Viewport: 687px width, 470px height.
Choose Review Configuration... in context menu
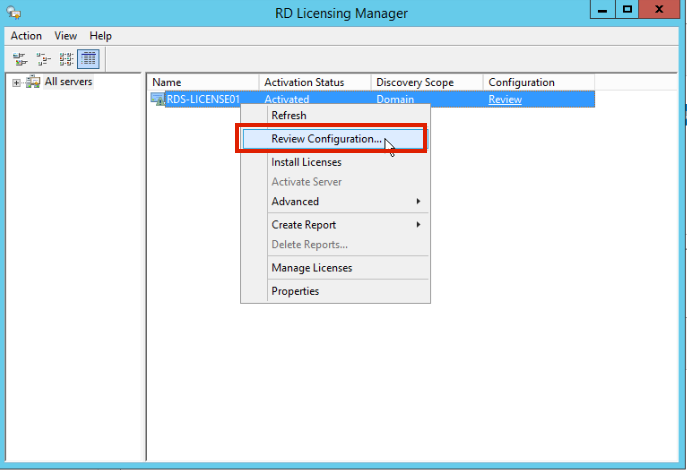click(x=333, y=139)
